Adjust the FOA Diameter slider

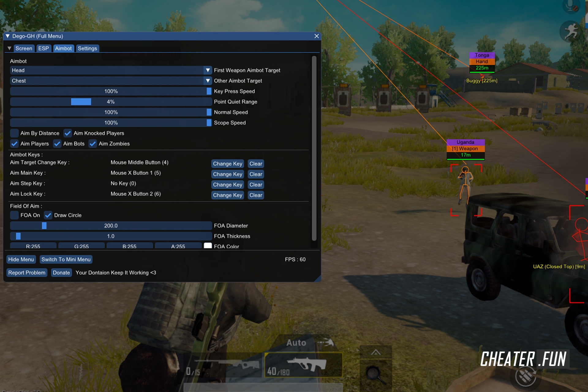44,225
